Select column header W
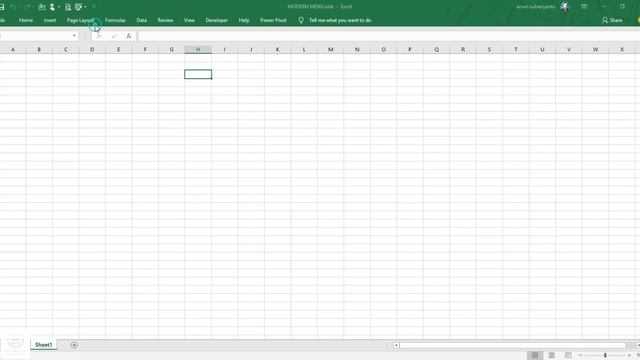The image size is (640, 360). pyautogui.click(x=595, y=49)
